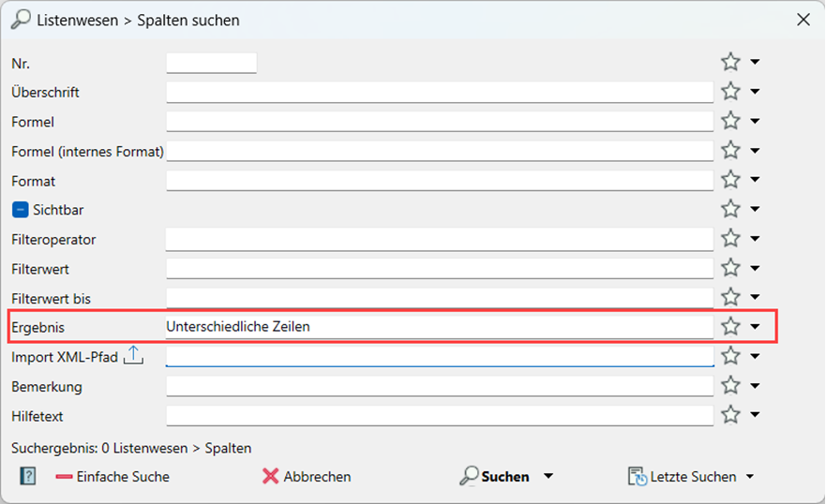Click into the Ergebnis field with Unterschiedliche Zeilen
Screen dimensions: 826x504
[x=439, y=327]
